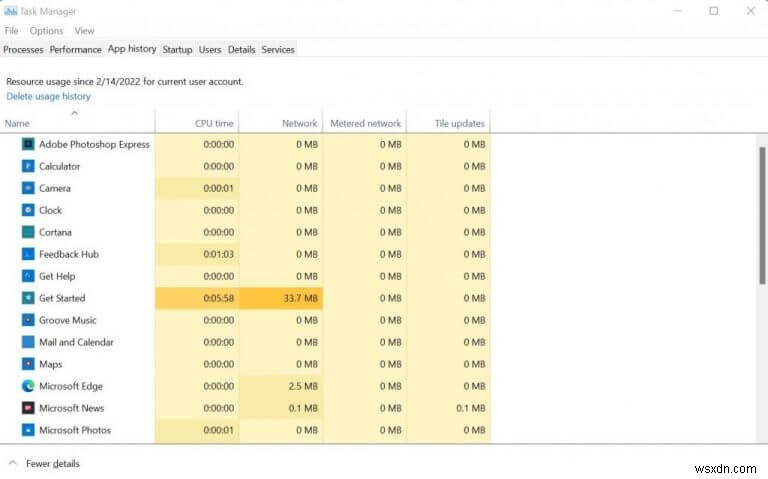Click the vertical scrollbar thumb
The height and width of the screenshot is (479, 768).
coord(762,215)
